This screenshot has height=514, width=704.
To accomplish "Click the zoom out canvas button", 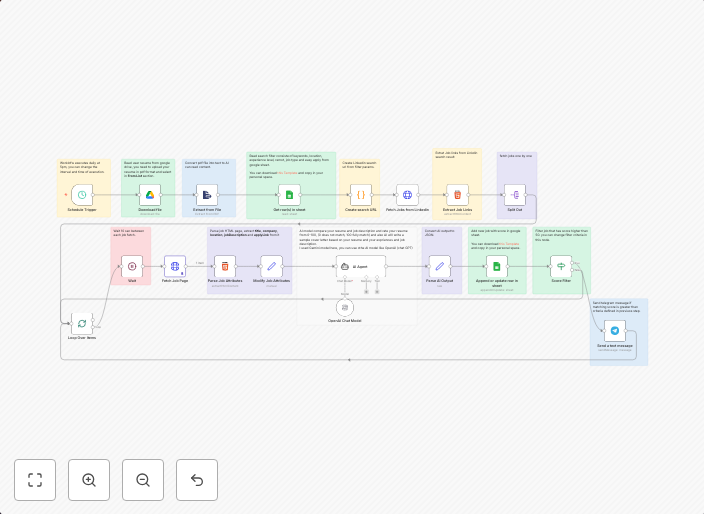I will [143, 480].
